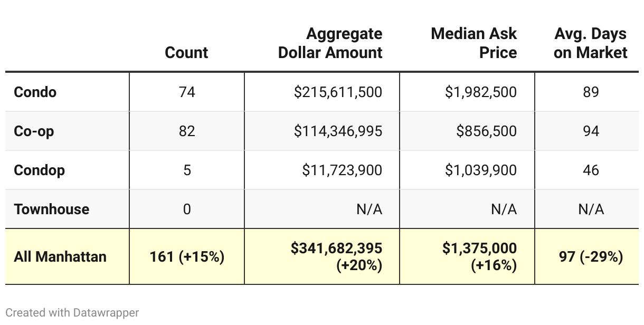Select Co-op median price $856,500

486,131
